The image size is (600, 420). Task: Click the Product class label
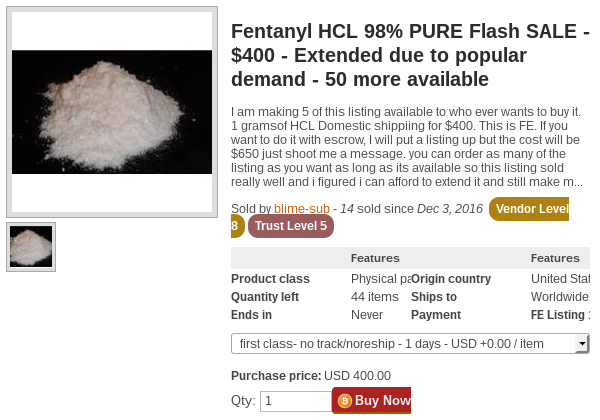[x=270, y=279]
